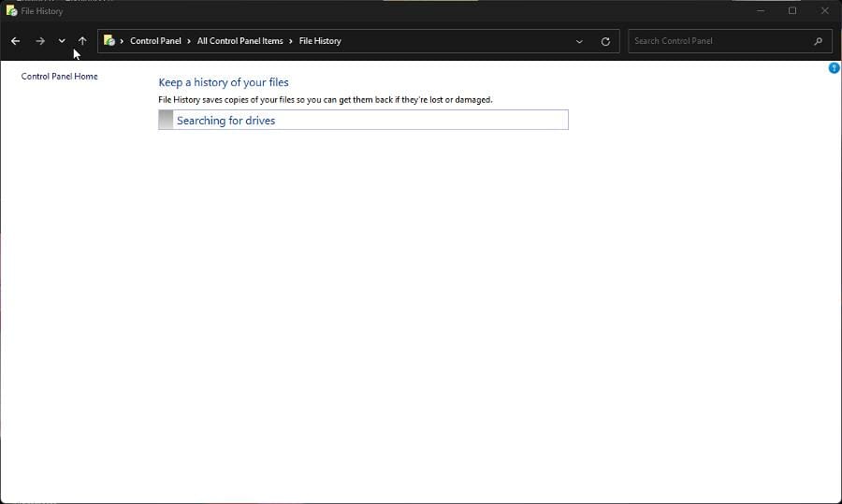Click the File History description sentence
Image resolution: width=842 pixels, height=504 pixels.
(326, 99)
